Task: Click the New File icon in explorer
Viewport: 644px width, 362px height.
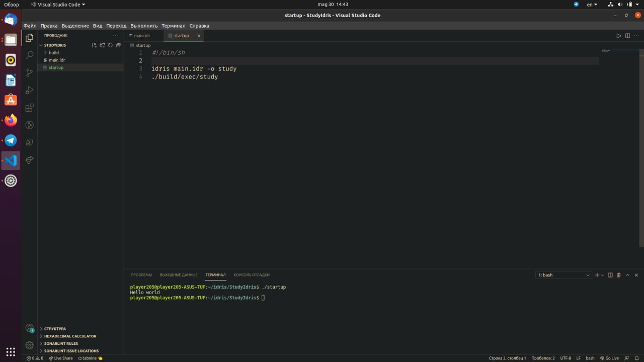Action: pos(94,45)
